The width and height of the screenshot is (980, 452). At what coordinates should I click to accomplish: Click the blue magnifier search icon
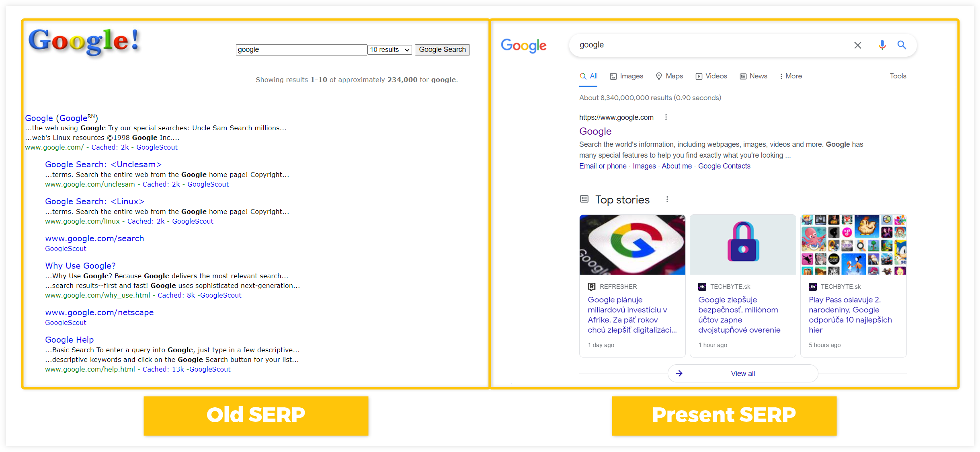[902, 45]
